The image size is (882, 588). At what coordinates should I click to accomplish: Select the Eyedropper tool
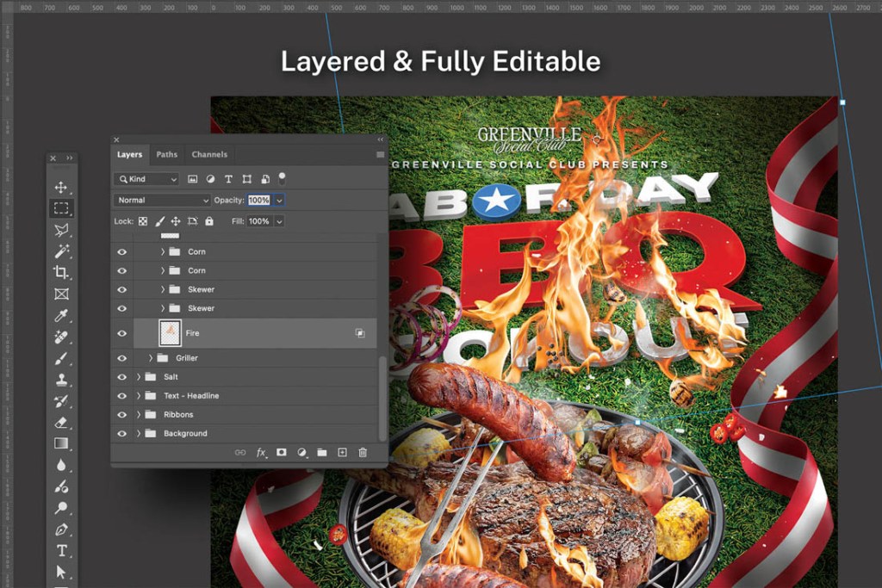tap(61, 315)
